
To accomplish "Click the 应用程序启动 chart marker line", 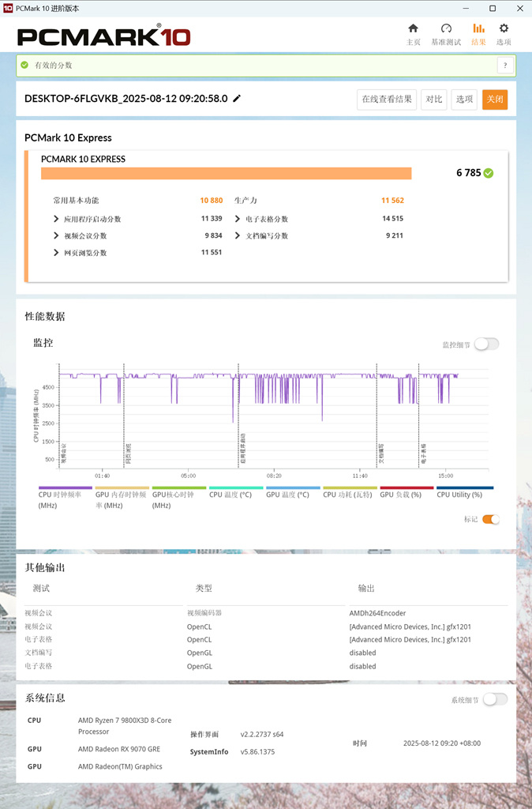I will click(238, 416).
